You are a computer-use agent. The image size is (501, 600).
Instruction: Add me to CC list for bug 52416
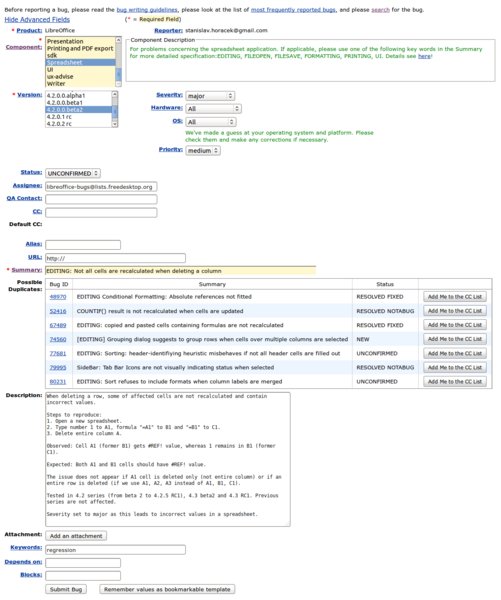(455, 311)
